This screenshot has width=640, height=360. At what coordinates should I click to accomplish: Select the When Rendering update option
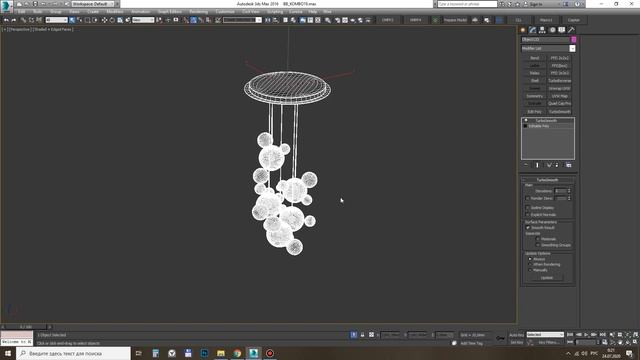[x=530, y=264]
